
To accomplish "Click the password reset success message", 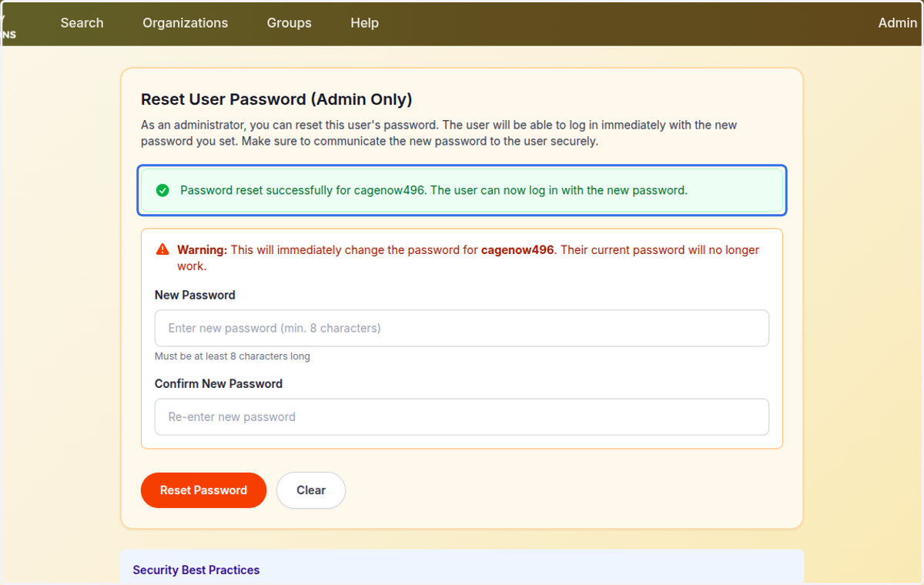I will click(462, 190).
